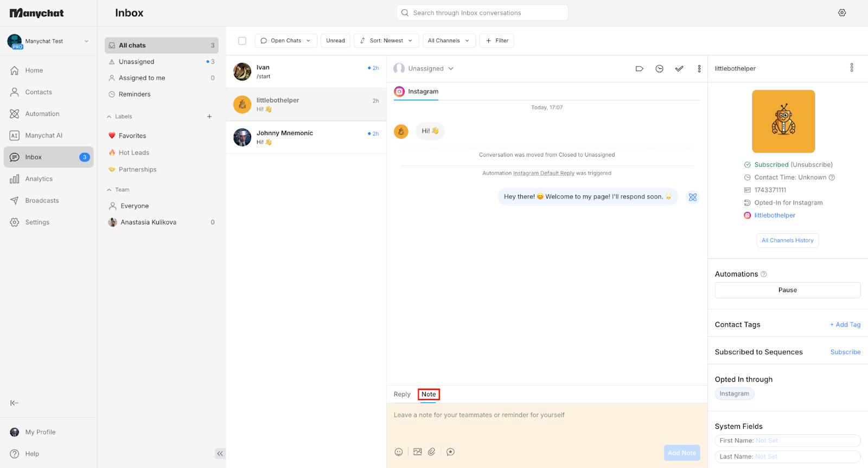Collapse the Inbox side panel with double-chevron
868x468 pixels.
pos(220,453)
